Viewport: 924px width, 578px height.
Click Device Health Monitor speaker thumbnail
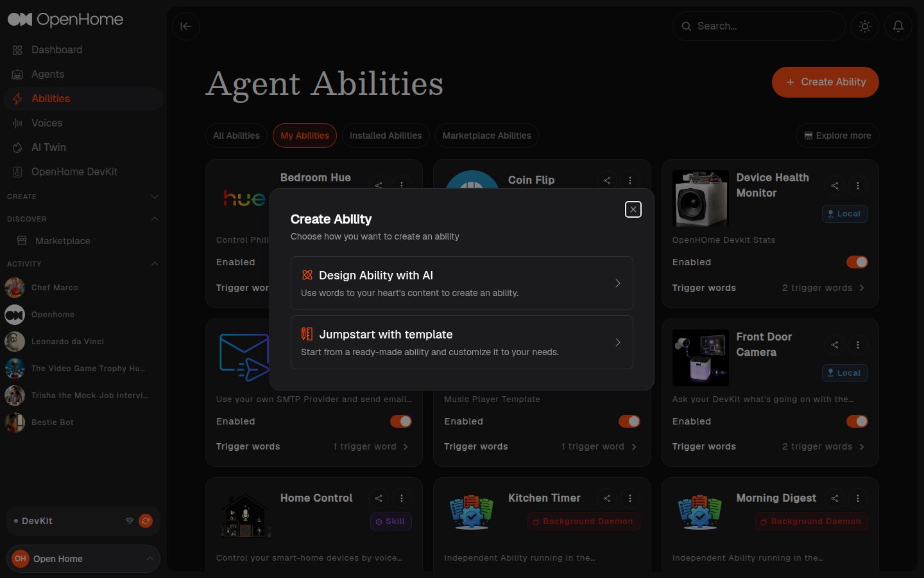point(700,198)
